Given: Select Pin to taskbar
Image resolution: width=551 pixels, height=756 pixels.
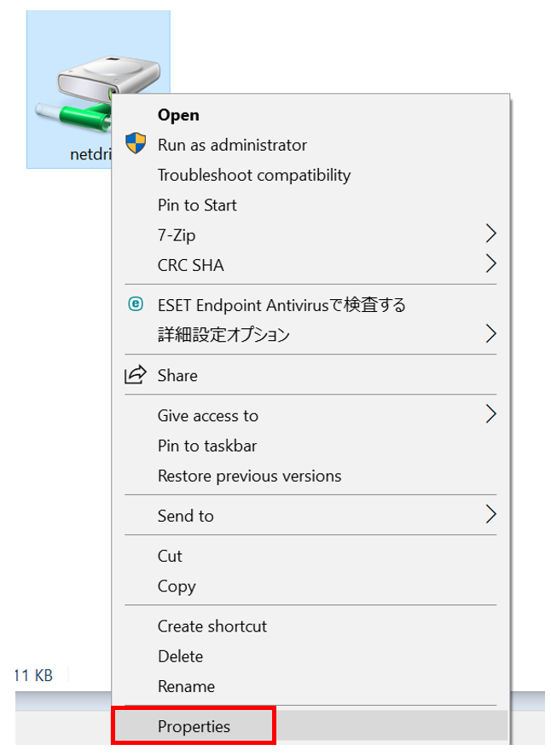Looking at the screenshot, I should point(206,446).
